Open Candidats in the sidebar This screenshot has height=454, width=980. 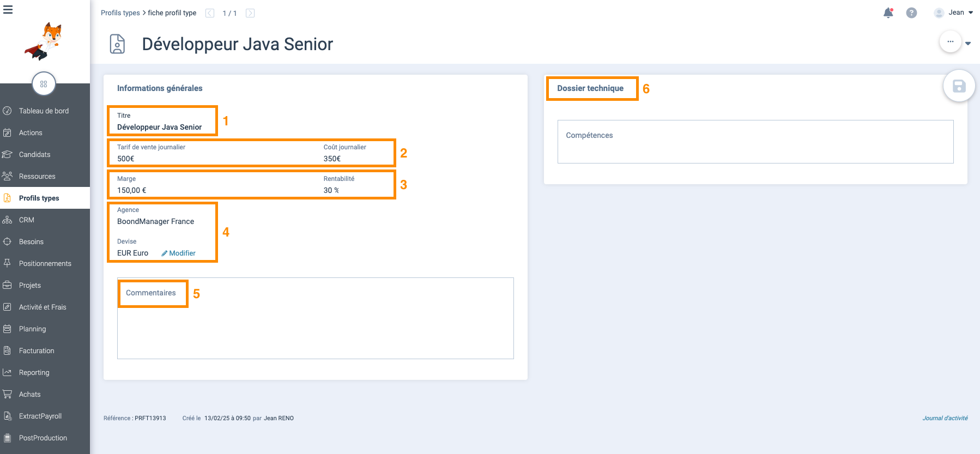[34, 155]
